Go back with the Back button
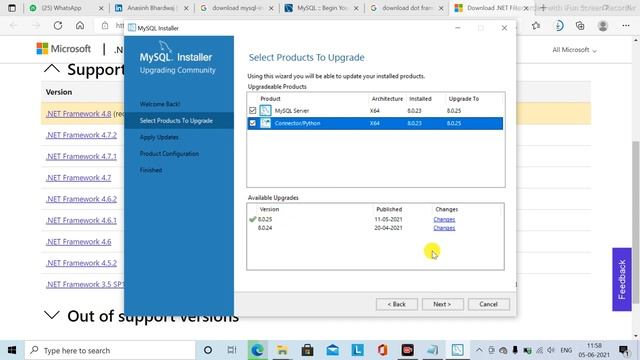This screenshot has height=360, width=640. pos(397,304)
